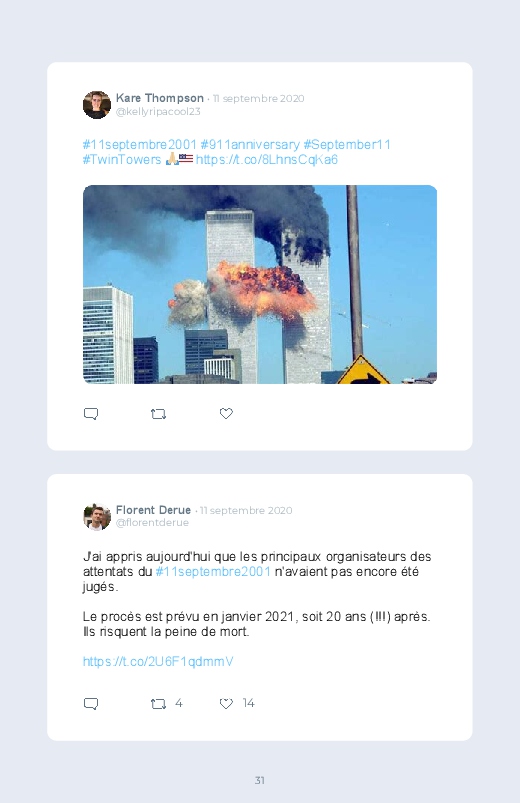
Task: Follow the https://t.co/2U6F1qdmmV link
Action: (158, 661)
